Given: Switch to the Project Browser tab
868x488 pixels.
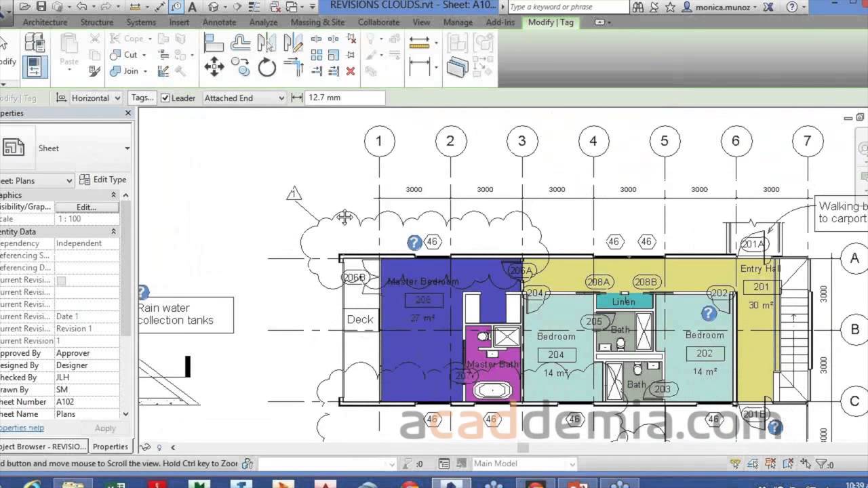Looking at the screenshot, I should [x=44, y=447].
